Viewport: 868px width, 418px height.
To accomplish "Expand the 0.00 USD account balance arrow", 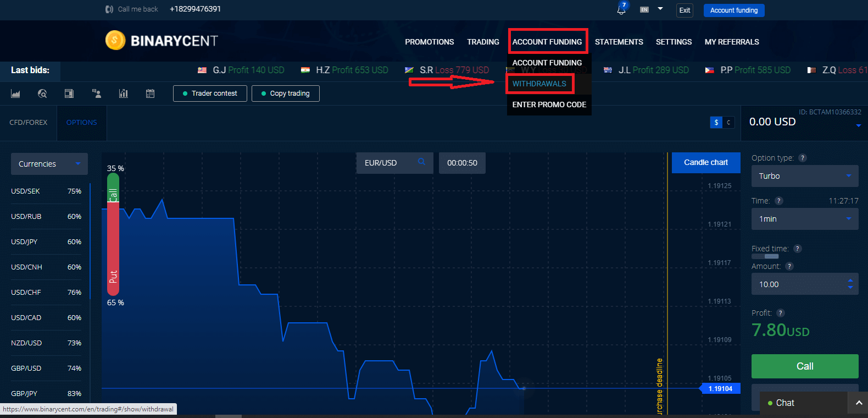I will coord(859,126).
